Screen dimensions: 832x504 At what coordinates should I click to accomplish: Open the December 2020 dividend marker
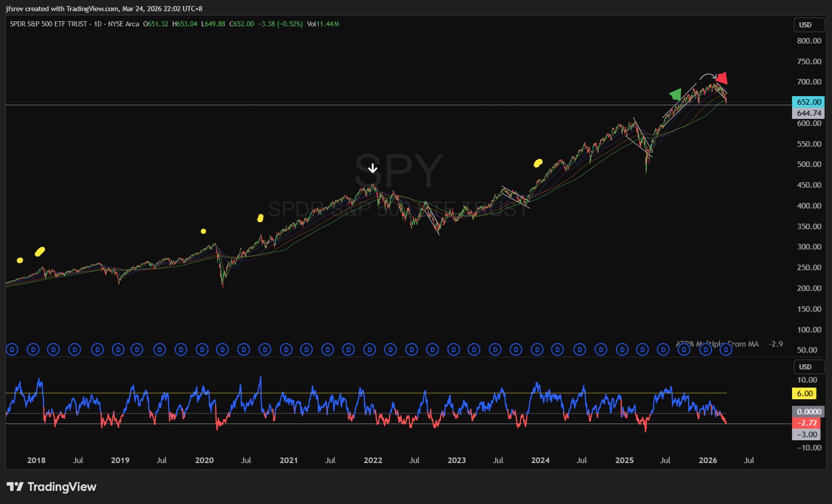[286, 349]
